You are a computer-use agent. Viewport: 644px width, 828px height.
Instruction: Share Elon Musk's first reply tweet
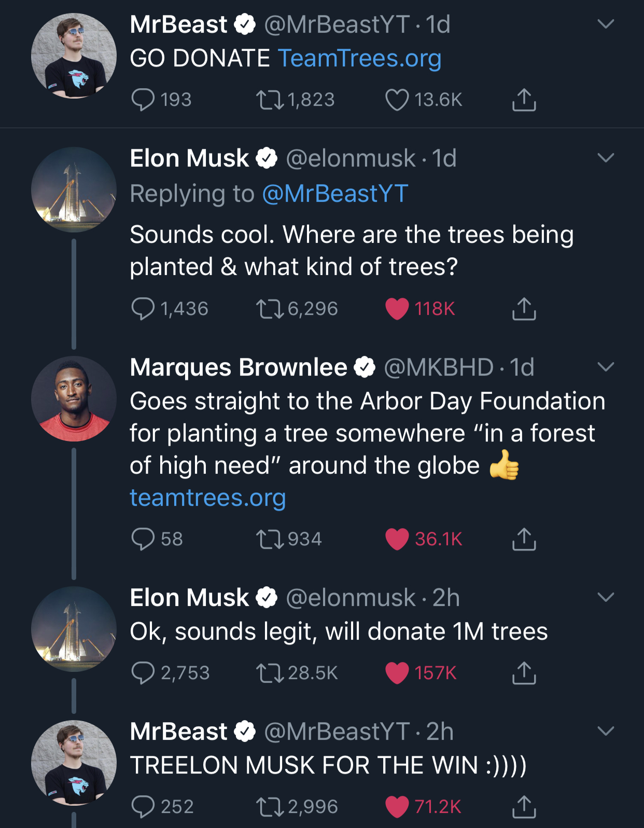524,309
